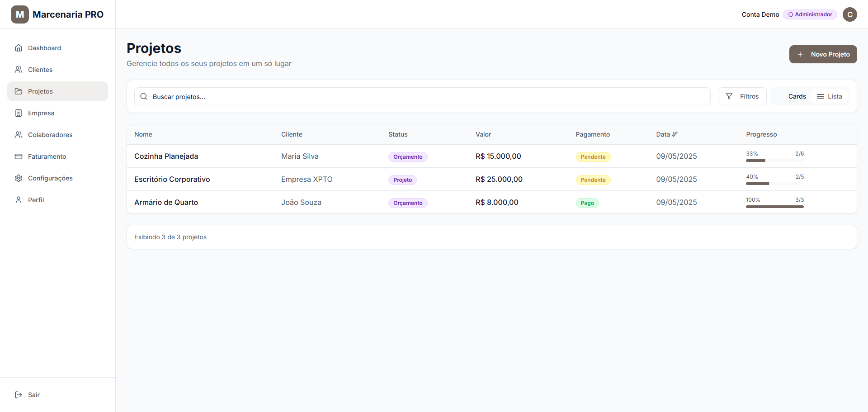Click the Projeto status badge

[402, 180]
